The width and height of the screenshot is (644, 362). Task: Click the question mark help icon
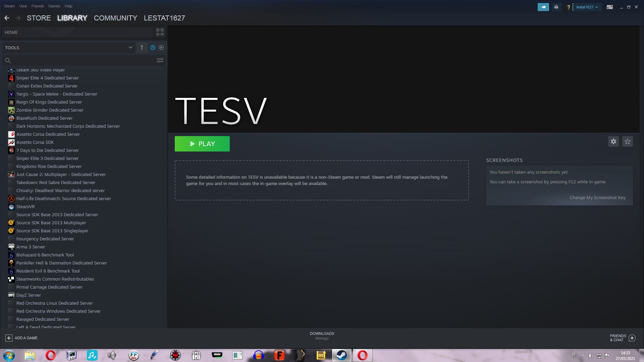pyautogui.click(x=568, y=7)
